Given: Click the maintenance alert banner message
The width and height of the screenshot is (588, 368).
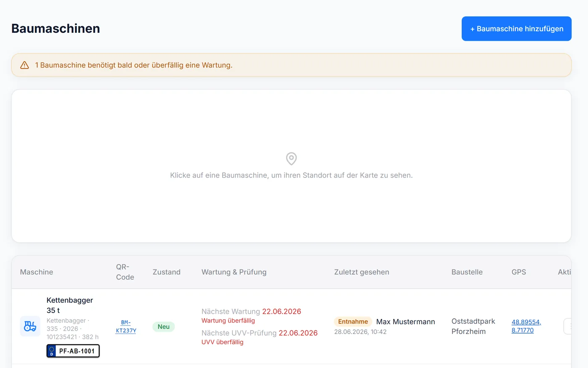Looking at the screenshot, I should click(134, 65).
